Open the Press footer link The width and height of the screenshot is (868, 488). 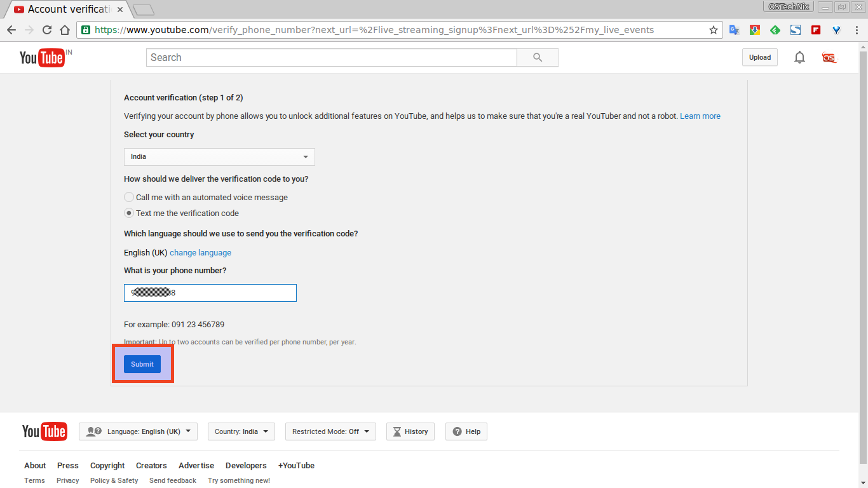click(x=68, y=466)
